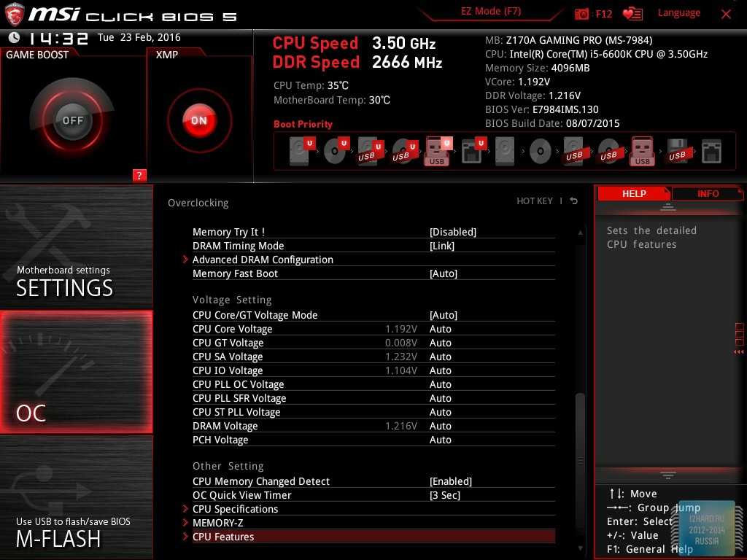Select the first UEFI hard disk boot icon
The image size is (747, 560).
[x=301, y=151]
